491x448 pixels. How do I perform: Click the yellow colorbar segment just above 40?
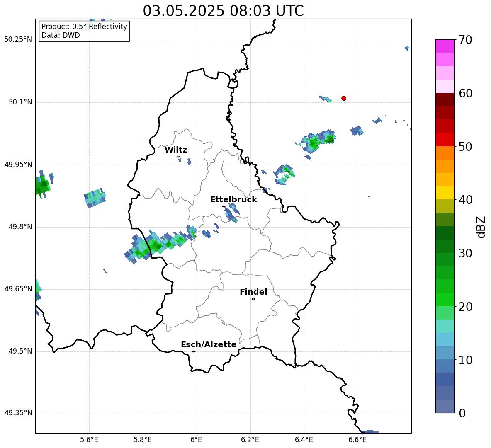[x=445, y=193]
